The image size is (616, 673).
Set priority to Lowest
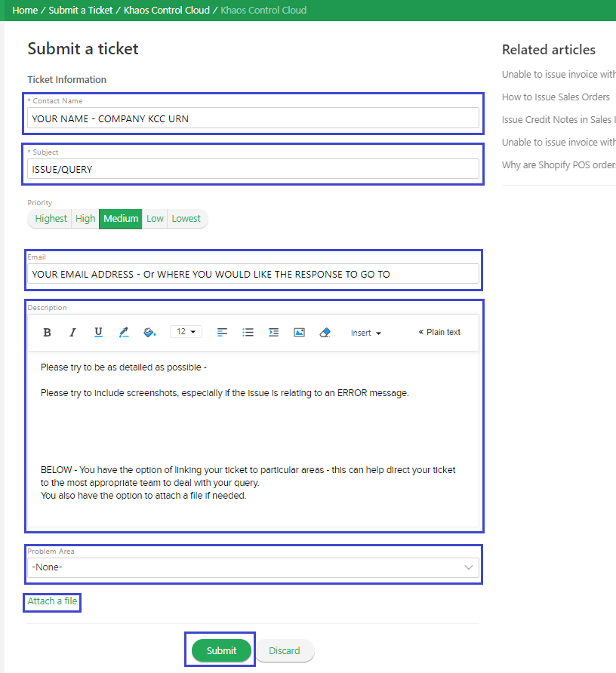(x=186, y=219)
